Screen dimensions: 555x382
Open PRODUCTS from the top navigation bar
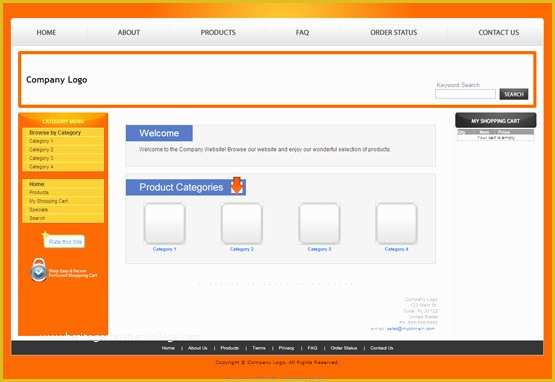coord(218,33)
